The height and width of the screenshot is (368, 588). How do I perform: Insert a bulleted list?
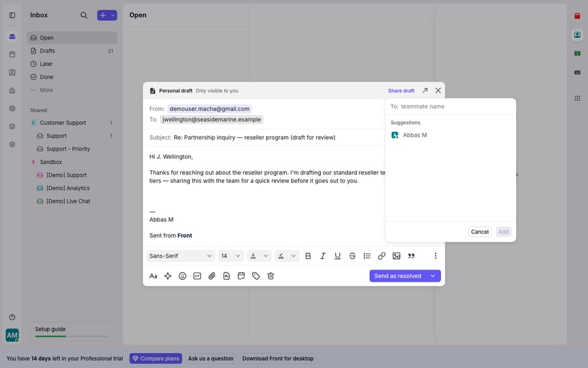click(x=367, y=256)
